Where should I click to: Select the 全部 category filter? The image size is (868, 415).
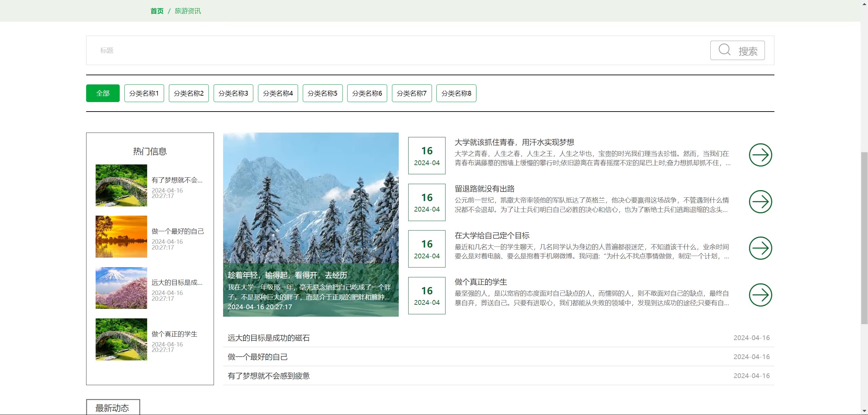pos(103,93)
